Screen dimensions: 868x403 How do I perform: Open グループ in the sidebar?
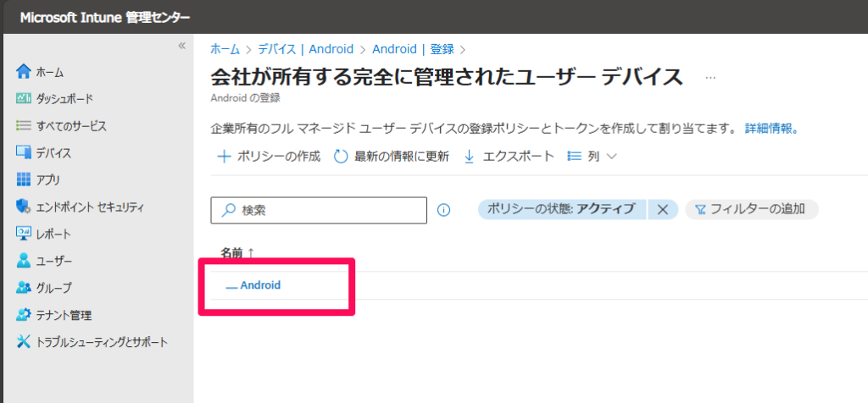(53, 289)
